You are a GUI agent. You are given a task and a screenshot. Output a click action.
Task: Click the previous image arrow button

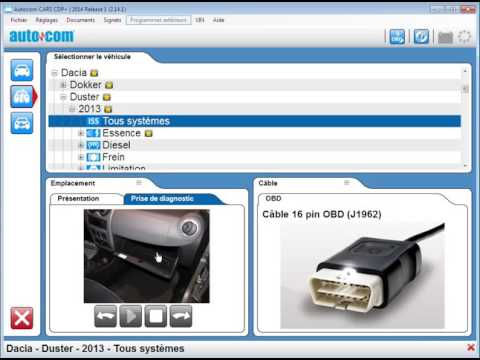tap(106, 316)
